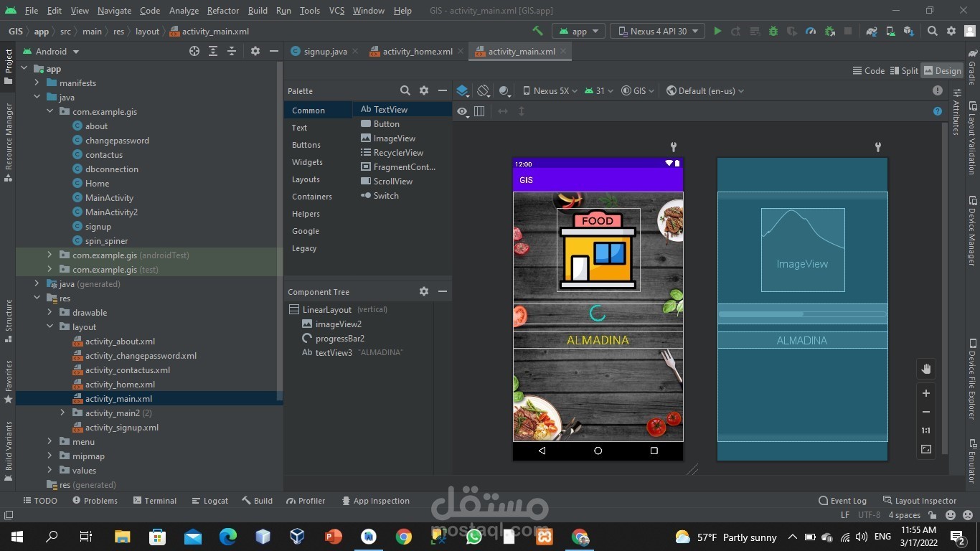980x551 pixels.
Task: Switch editor to Split view
Action: click(x=904, y=70)
